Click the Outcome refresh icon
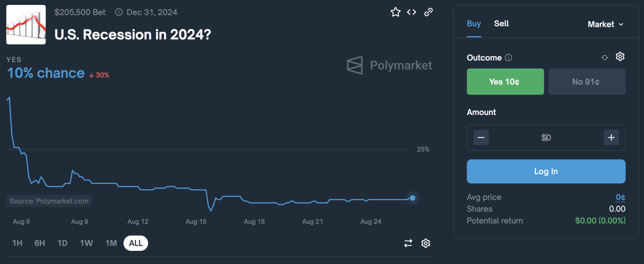Image resolution: width=644 pixels, height=264 pixels. point(605,57)
